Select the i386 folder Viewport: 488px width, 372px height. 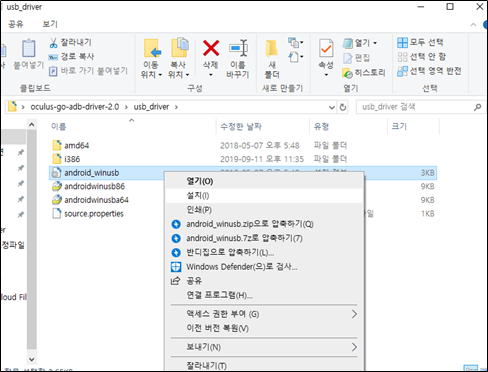point(66,159)
